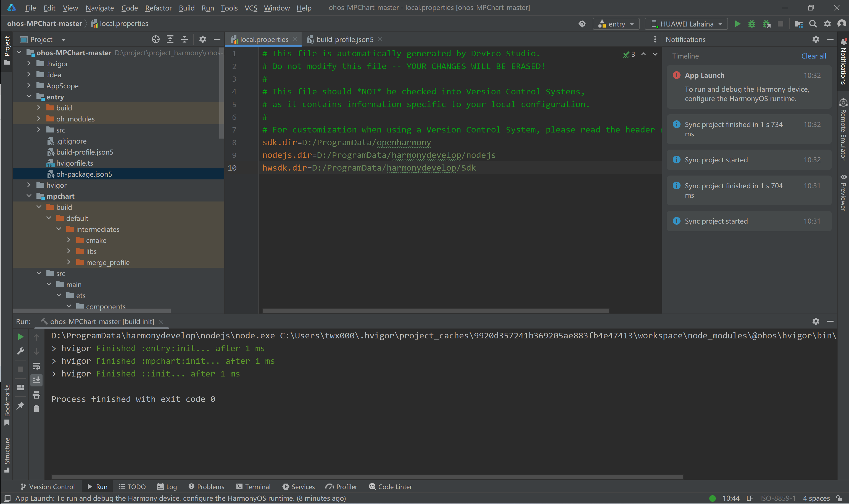Expand the oh_modules folder under entry
The height and width of the screenshot is (504, 849).
(39, 119)
